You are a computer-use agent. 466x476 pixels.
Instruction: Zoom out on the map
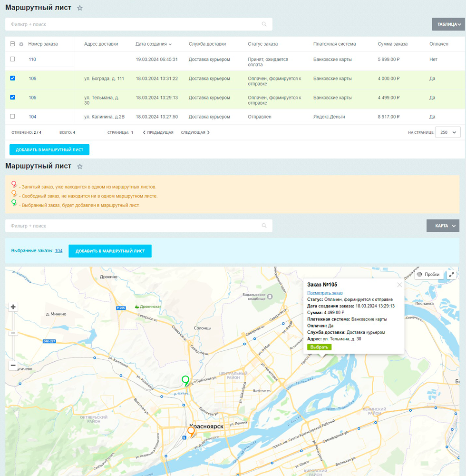click(x=13, y=365)
